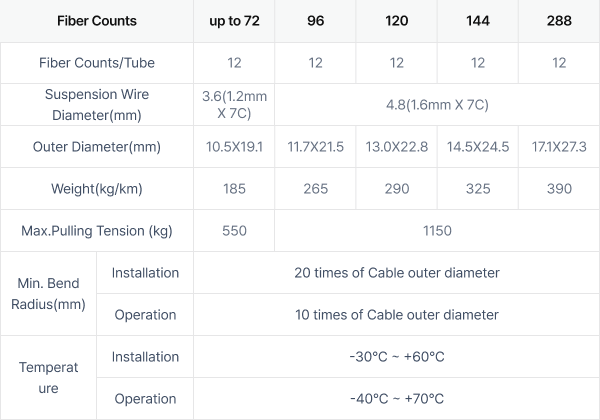Click the Fiber Counts header cell
This screenshot has height=420, width=600.
click(97, 21)
